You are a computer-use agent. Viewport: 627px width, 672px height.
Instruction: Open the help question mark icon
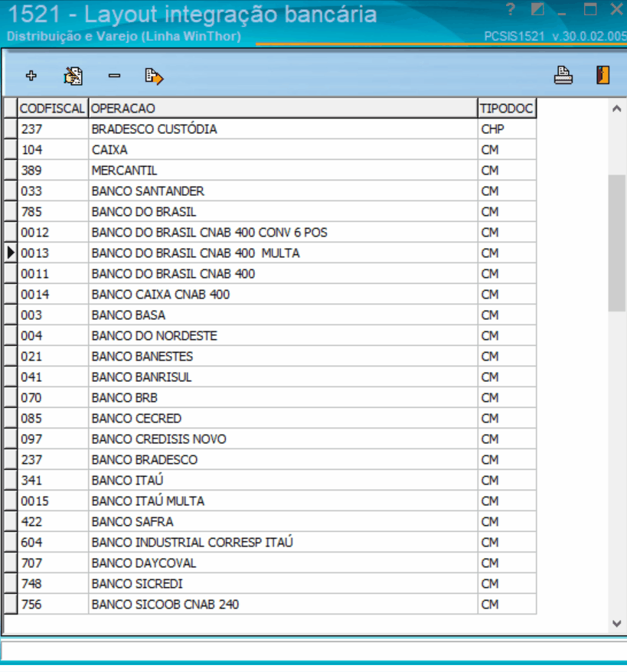pos(510,9)
